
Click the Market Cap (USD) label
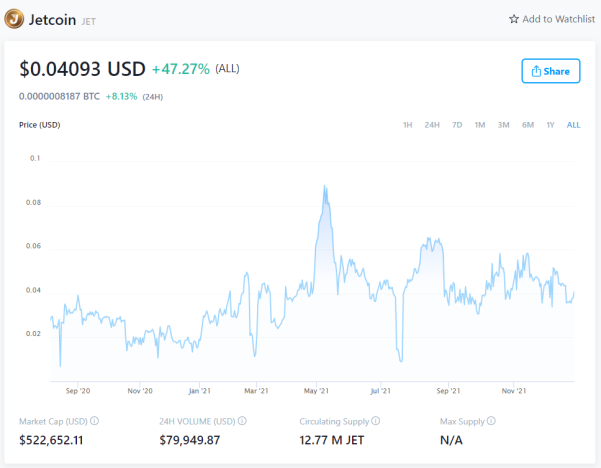coord(53,421)
